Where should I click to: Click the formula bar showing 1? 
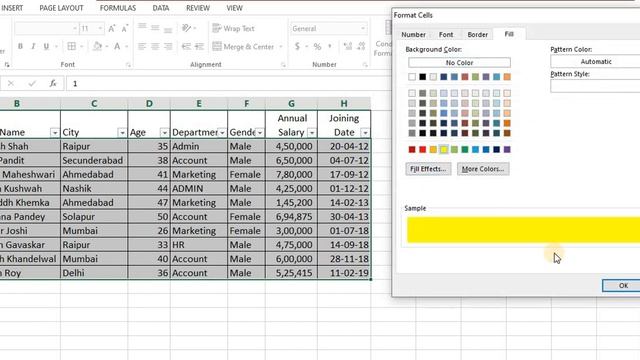click(229, 84)
